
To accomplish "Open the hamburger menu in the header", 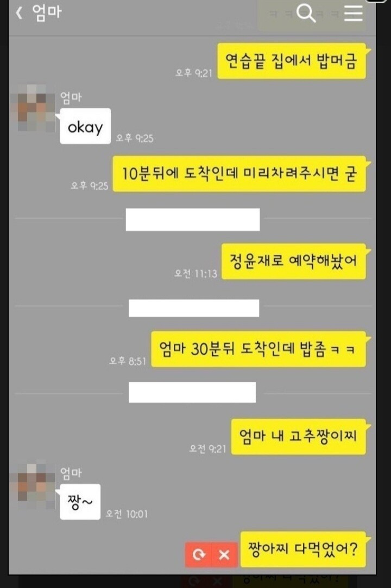I will coord(354,13).
